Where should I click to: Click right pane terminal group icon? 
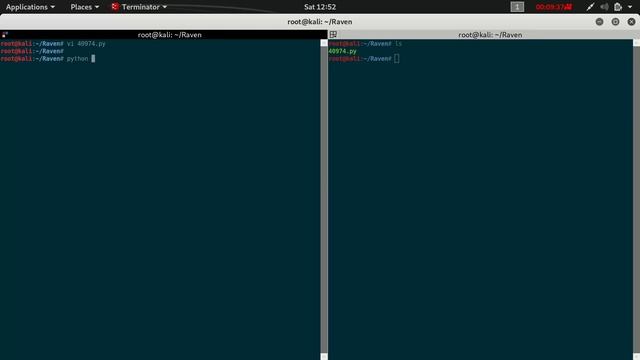333,35
